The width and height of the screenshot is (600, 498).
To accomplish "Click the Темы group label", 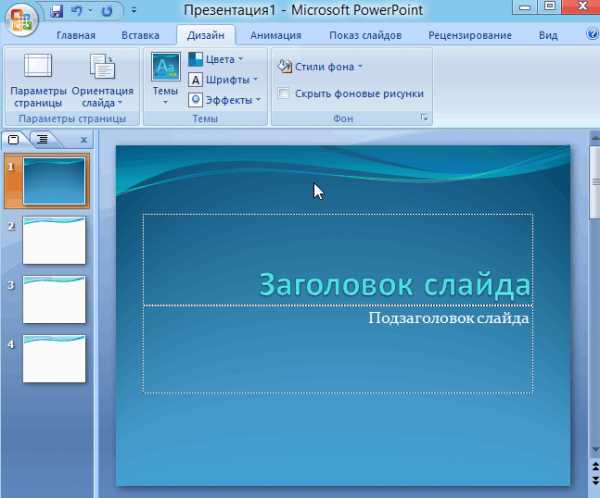I will coord(205,119).
